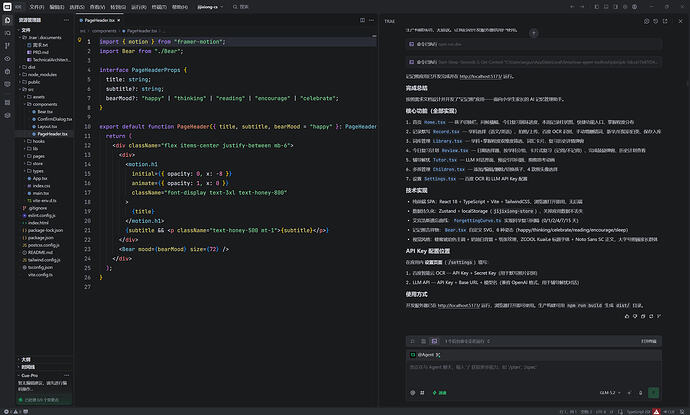Screen dimensions: 690x415
Task: Select the PageHeader.tsx editor tab
Action: coord(100,20)
